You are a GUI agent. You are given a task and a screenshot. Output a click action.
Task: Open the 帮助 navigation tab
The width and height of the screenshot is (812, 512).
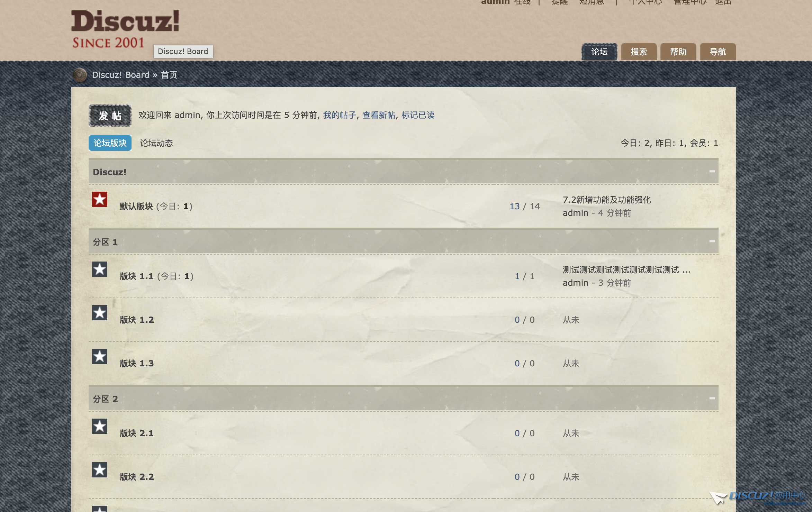678,52
